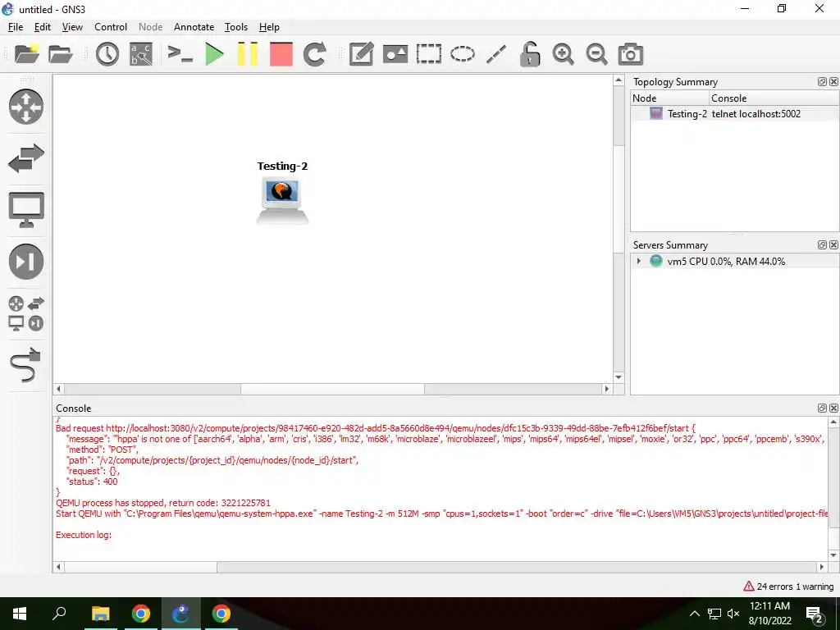Image resolution: width=840 pixels, height=630 pixels.
Task: Open the Tools menu
Action: (x=236, y=27)
